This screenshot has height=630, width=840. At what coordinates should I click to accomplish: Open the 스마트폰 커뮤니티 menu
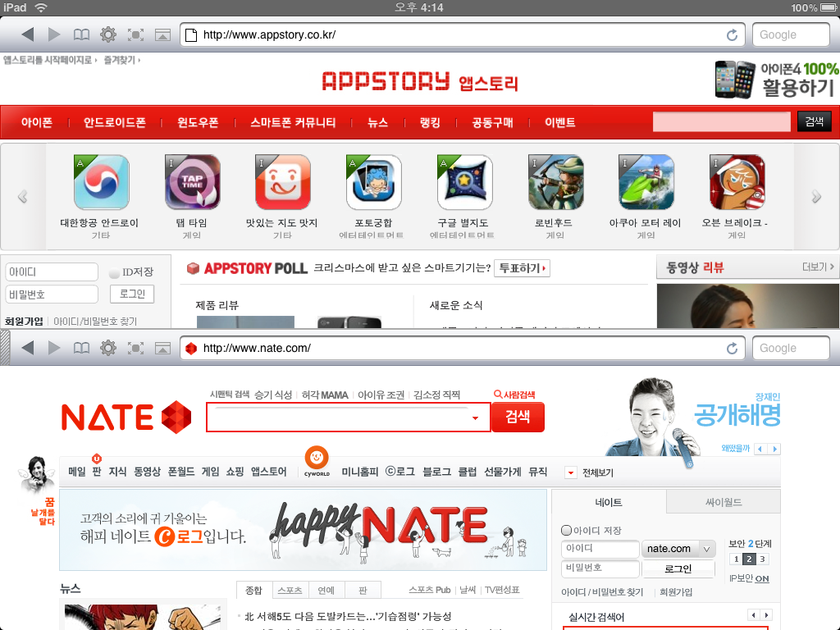coord(293,123)
